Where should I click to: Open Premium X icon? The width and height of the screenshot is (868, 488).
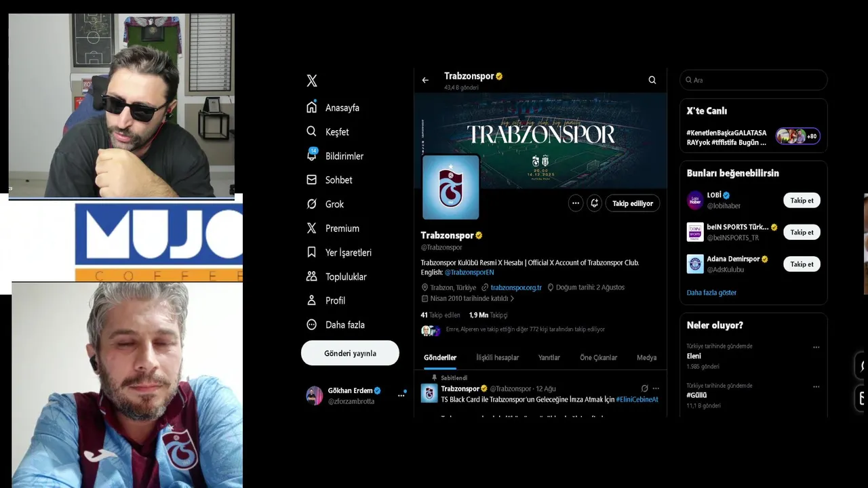coord(312,228)
